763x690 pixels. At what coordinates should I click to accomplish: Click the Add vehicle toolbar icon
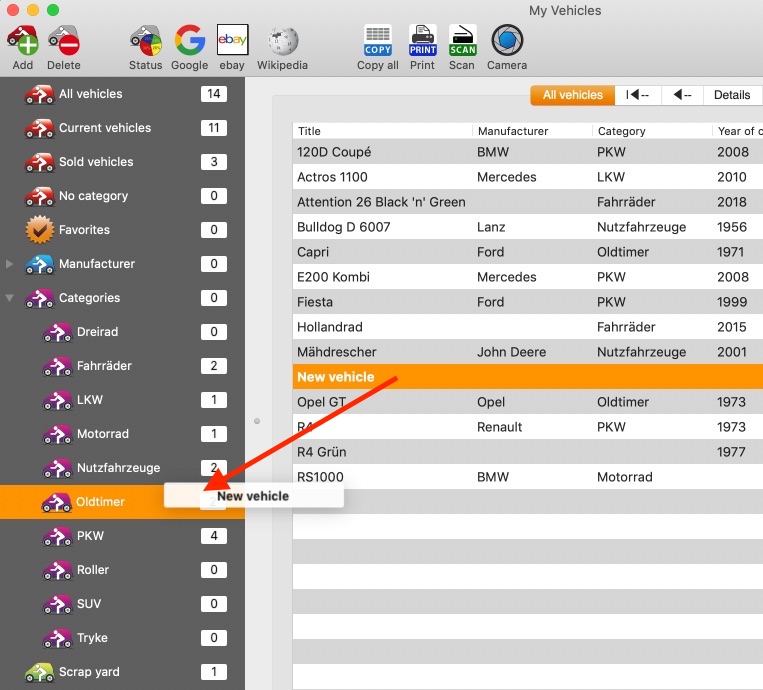tap(22, 40)
